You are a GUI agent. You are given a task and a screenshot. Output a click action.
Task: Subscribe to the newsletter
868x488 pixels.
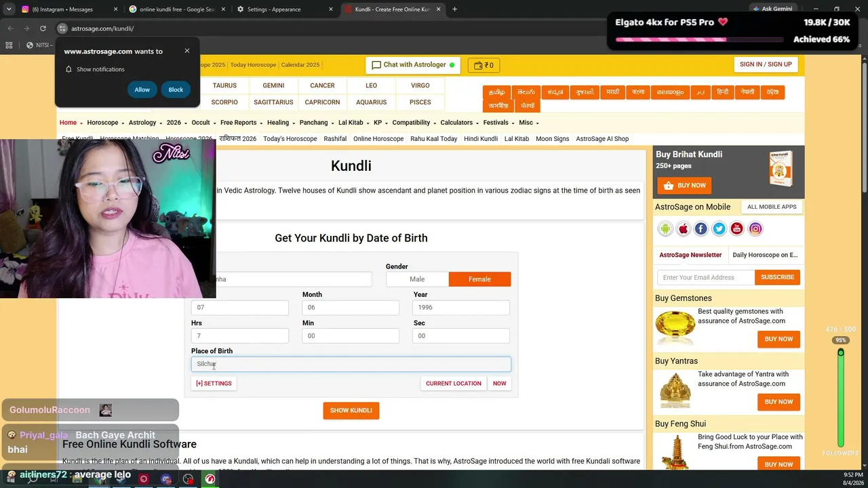coord(777,277)
